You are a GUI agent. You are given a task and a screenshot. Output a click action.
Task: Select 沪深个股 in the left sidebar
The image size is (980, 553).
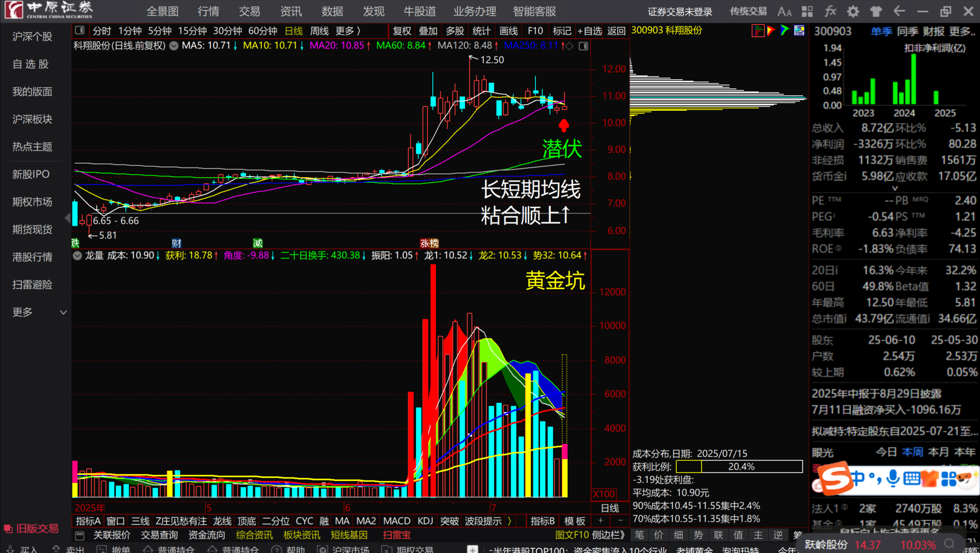click(x=33, y=36)
